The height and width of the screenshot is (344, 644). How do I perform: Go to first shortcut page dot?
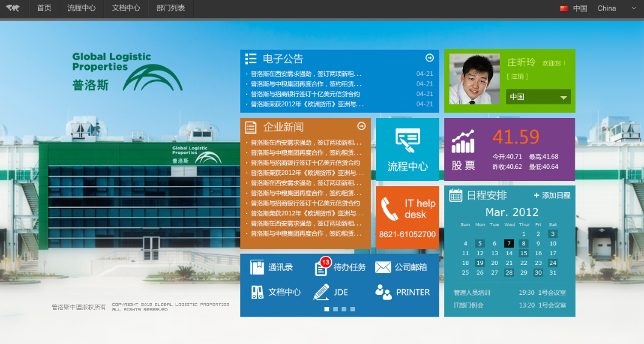pyautogui.click(x=327, y=309)
